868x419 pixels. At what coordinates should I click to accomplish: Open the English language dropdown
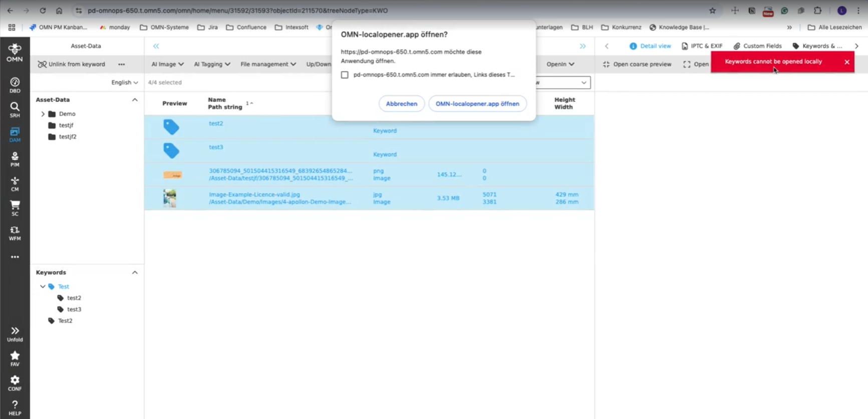(x=124, y=83)
